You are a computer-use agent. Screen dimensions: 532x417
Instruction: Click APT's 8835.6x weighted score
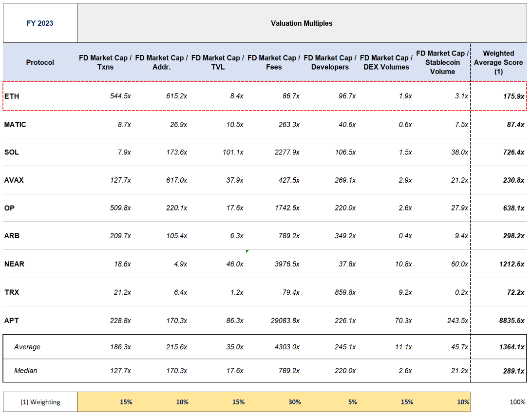tap(512, 320)
